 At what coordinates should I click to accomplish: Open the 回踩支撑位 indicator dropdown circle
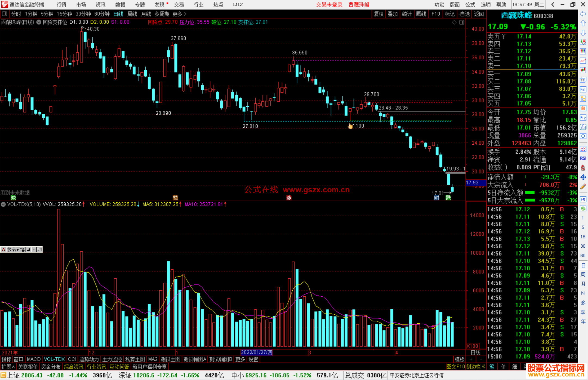(x=39, y=22)
